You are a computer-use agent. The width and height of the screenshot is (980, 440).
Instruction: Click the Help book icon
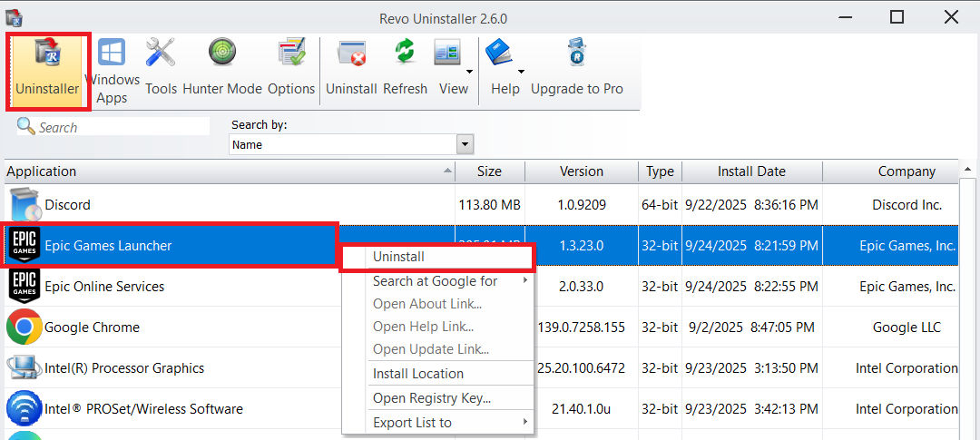499,54
